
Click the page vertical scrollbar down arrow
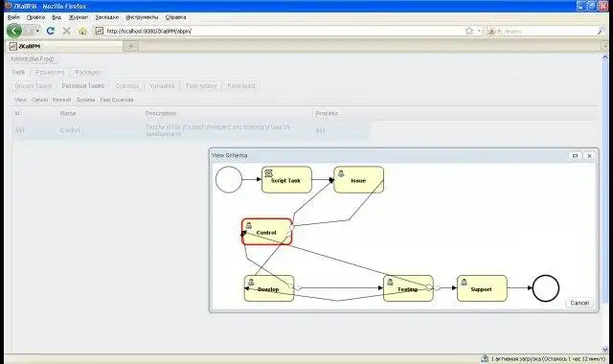coord(605,349)
